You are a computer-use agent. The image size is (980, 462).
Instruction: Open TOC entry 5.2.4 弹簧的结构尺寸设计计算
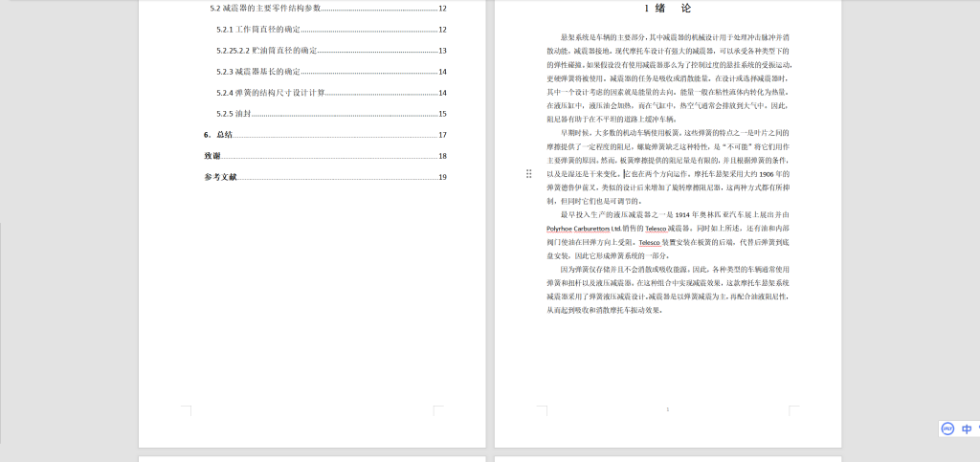[332, 93]
